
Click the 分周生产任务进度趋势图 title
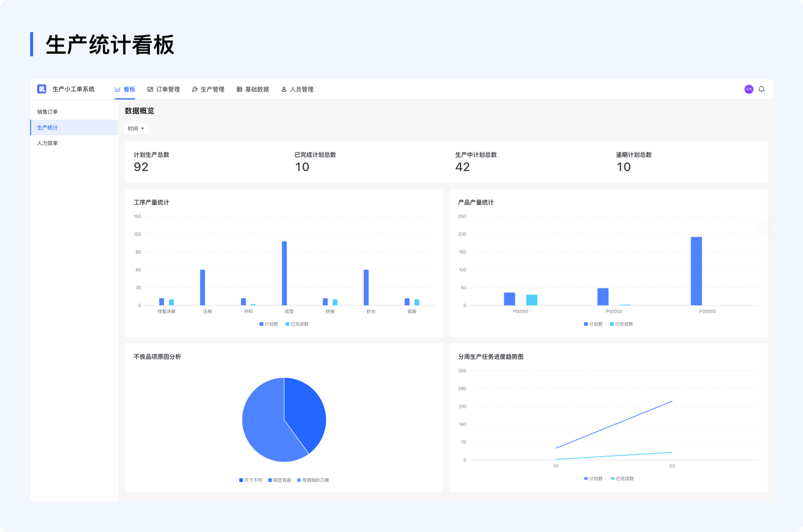(491, 357)
